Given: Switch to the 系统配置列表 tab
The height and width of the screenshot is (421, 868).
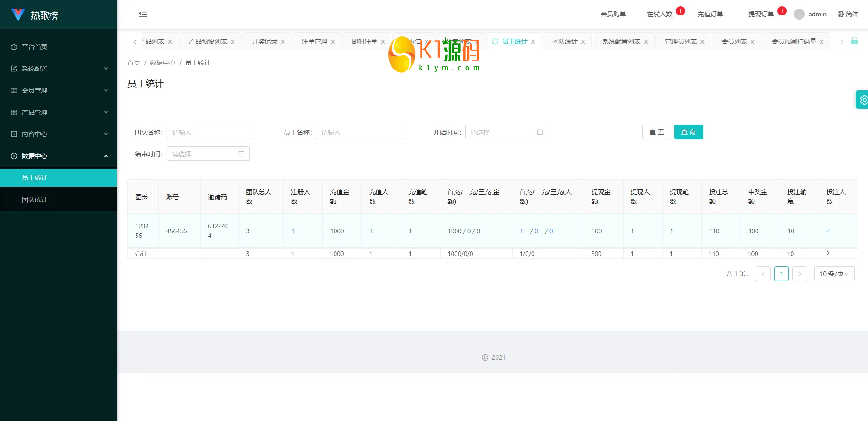Looking at the screenshot, I should pos(621,41).
